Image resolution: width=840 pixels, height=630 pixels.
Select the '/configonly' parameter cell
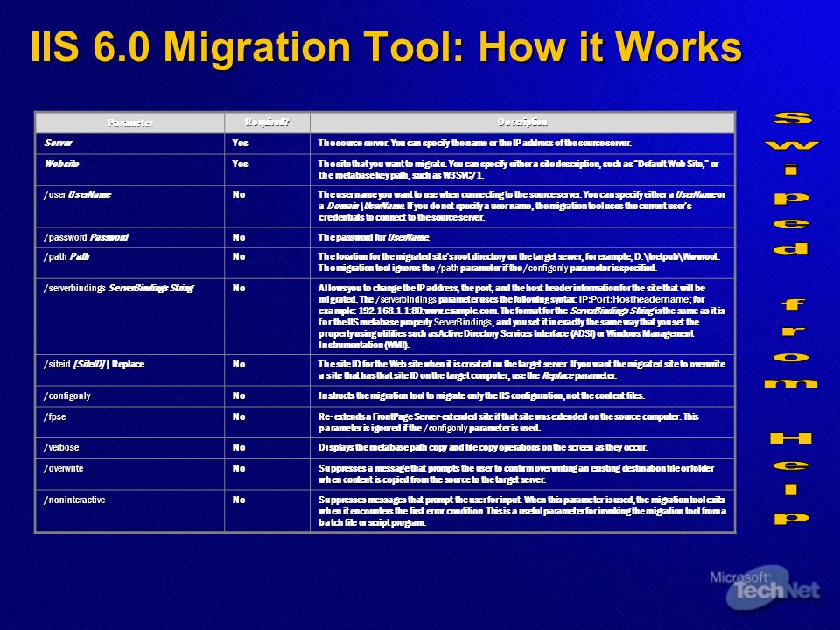pyautogui.click(x=129, y=395)
